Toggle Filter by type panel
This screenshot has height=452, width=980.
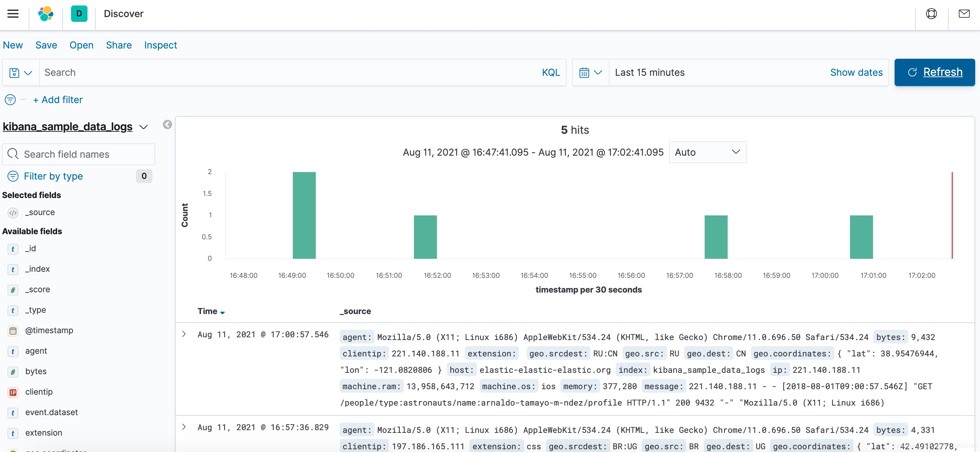click(53, 176)
